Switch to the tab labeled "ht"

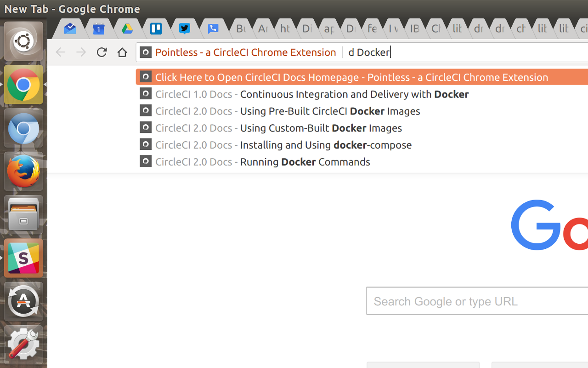pyautogui.click(x=285, y=29)
